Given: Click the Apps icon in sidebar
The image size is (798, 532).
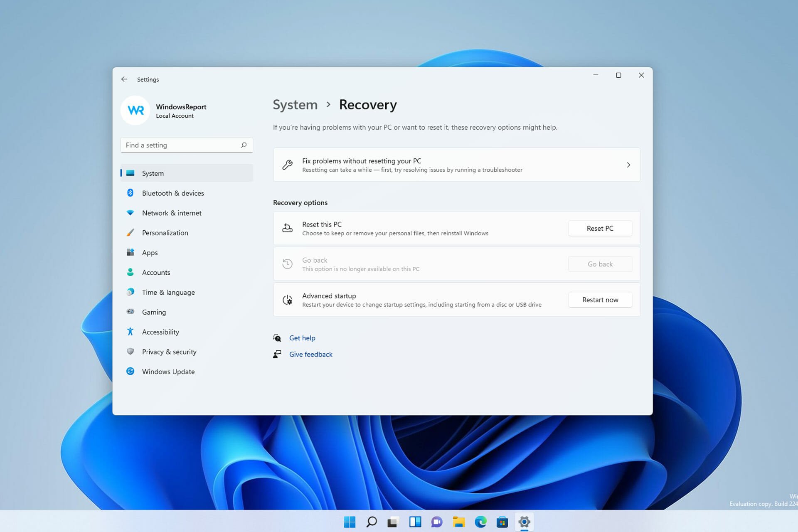Looking at the screenshot, I should [130, 252].
